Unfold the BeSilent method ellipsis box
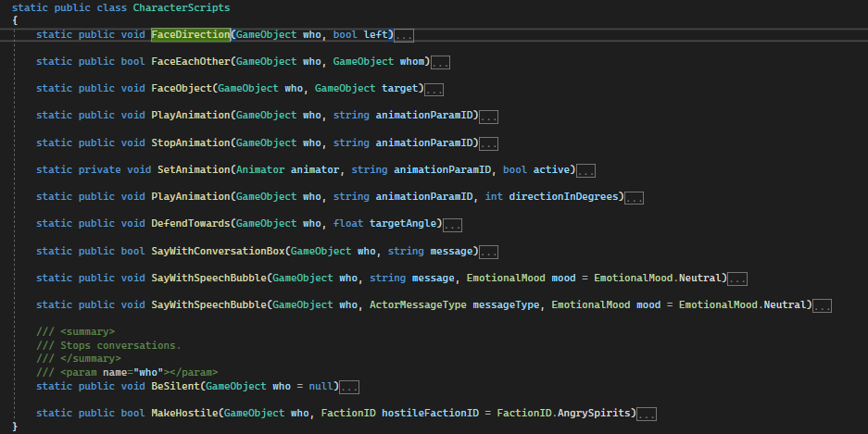This screenshot has width=868, height=434. click(x=349, y=387)
